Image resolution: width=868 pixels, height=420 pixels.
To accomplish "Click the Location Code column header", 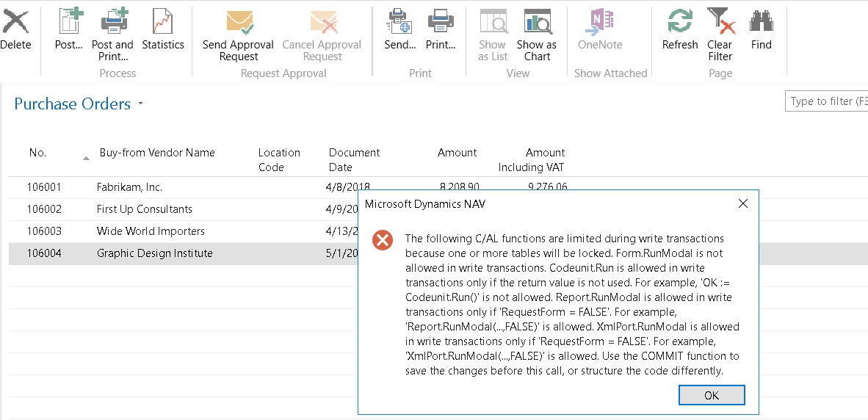I will coord(279,160).
